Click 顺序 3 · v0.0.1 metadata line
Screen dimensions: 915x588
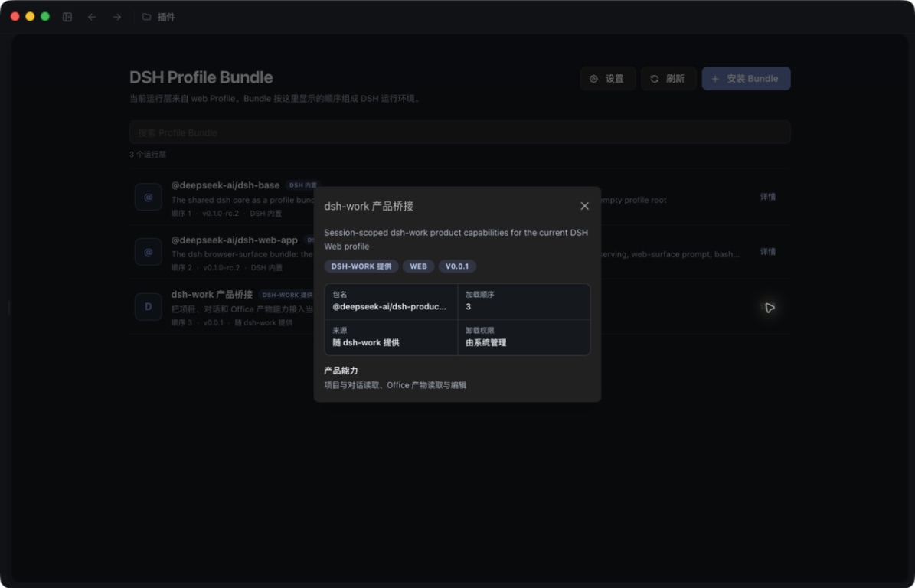click(x=232, y=322)
